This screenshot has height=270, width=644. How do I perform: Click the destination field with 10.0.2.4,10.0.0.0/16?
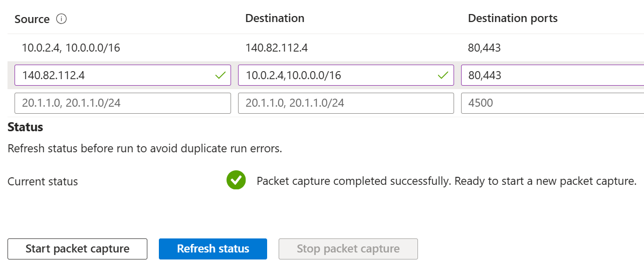(336, 75)
